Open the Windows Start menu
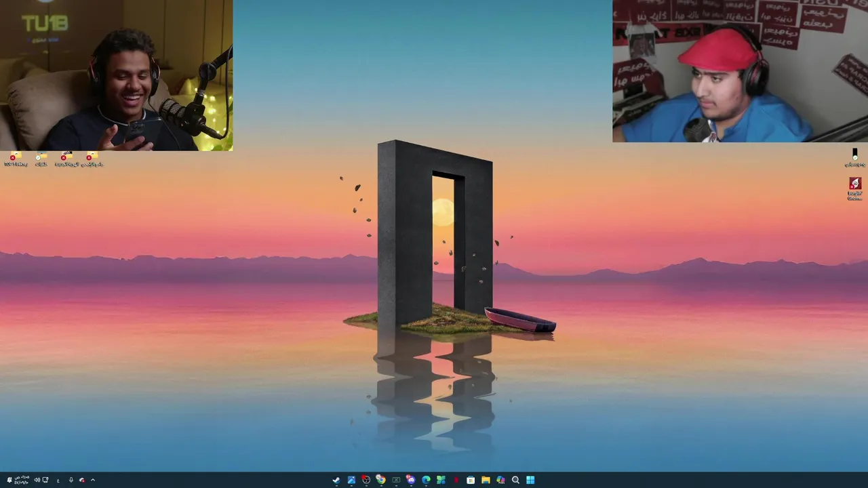 530,480
